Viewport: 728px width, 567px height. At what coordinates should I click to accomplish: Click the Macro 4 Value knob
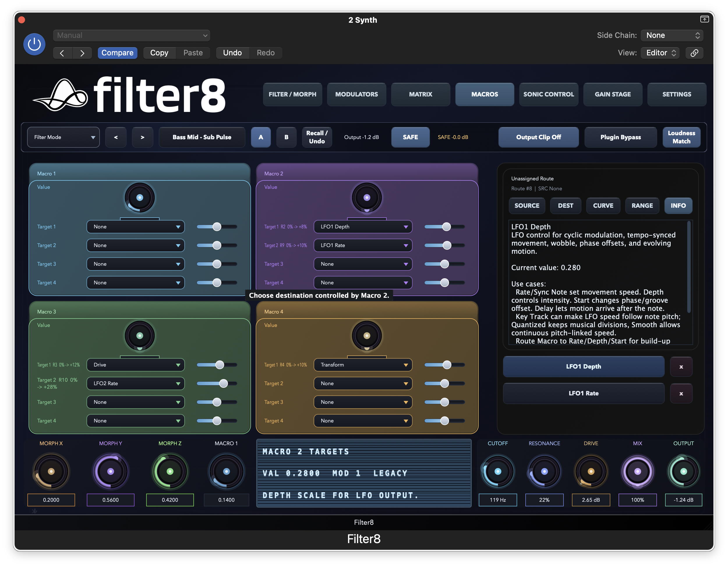367,336
